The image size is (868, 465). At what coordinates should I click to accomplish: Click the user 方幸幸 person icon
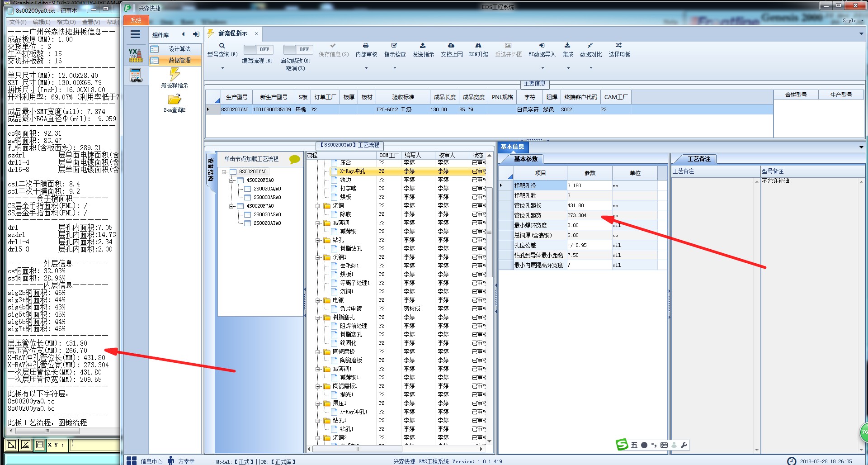coord(171,460)
